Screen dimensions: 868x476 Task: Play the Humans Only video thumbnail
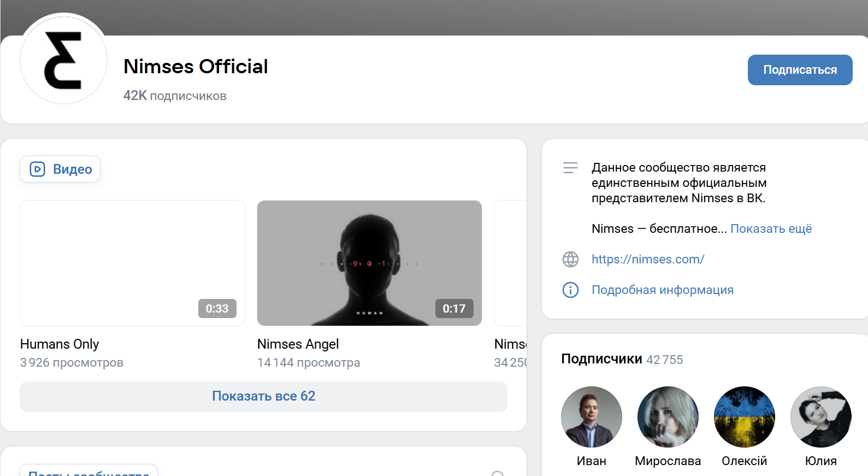coord(132,263)
